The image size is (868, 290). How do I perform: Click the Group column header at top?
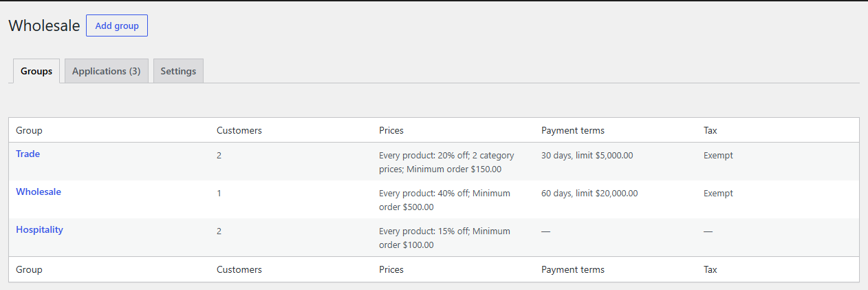29,130
